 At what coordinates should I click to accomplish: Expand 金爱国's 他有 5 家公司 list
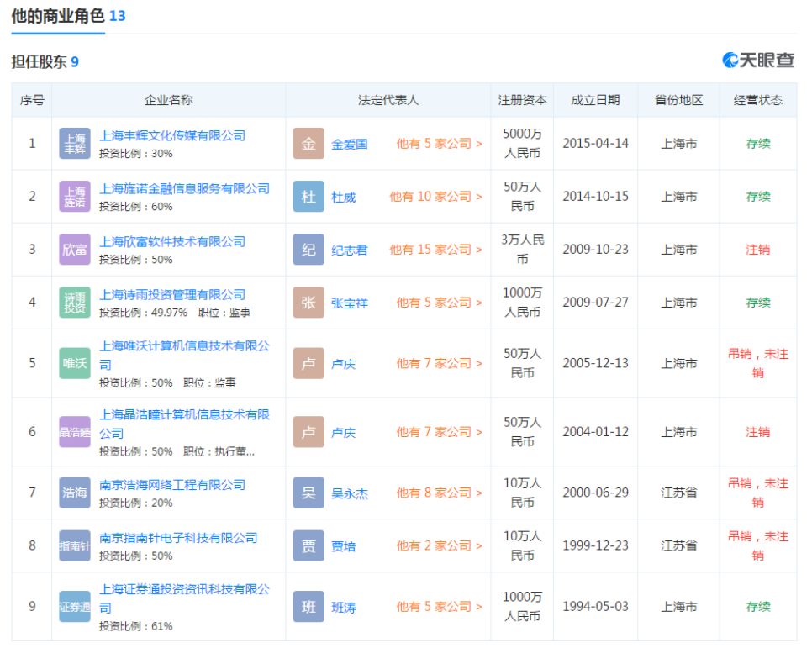pos(439,144)
